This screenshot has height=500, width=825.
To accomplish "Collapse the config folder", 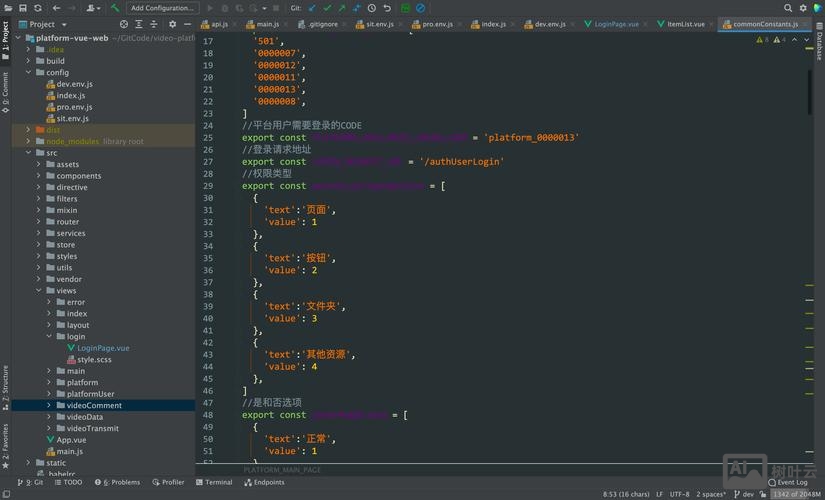I will (28, 73).
